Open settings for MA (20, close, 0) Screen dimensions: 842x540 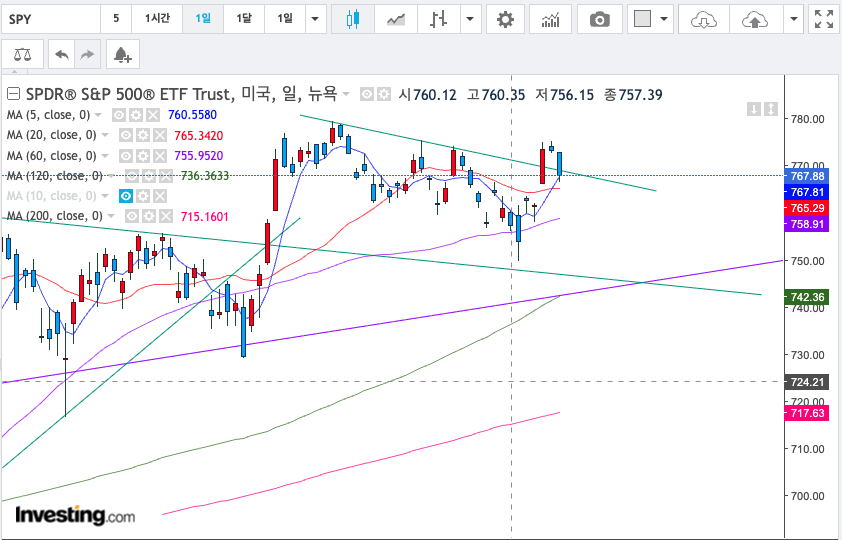(x=142, y=135)
